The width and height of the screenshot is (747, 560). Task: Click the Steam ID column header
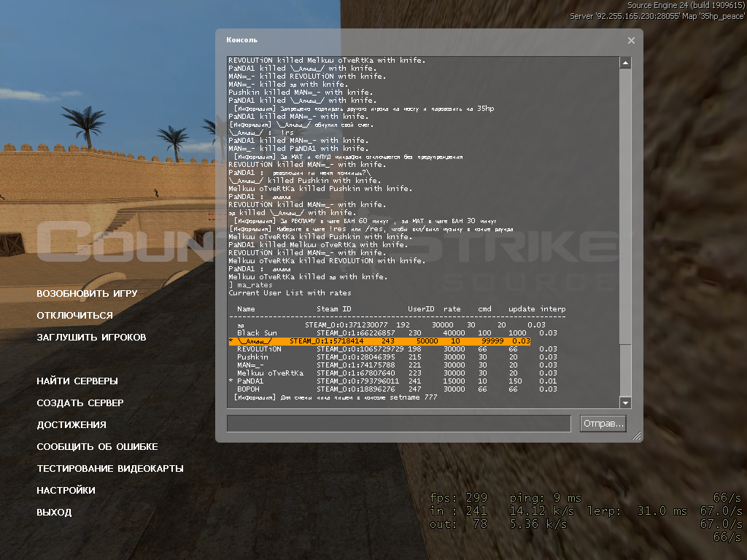tap(334, 309)
